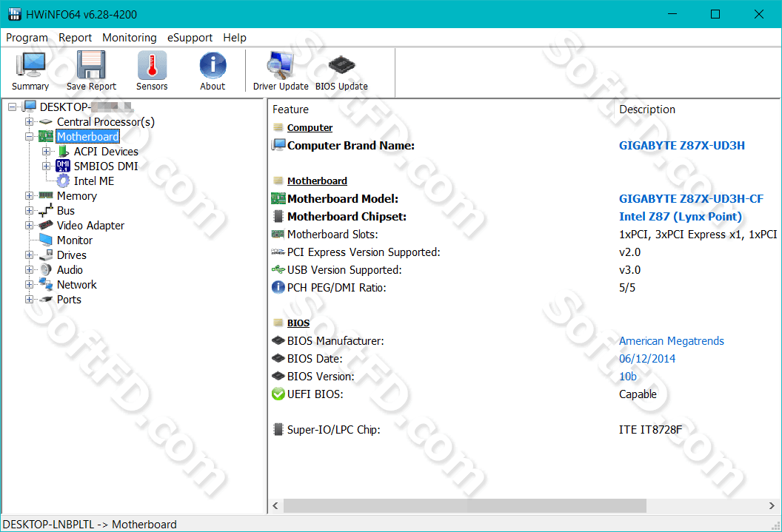Click the PCH PEG/DMI Ratio info icon
Screen dimensions: 782x532
[x=278, y=287]
